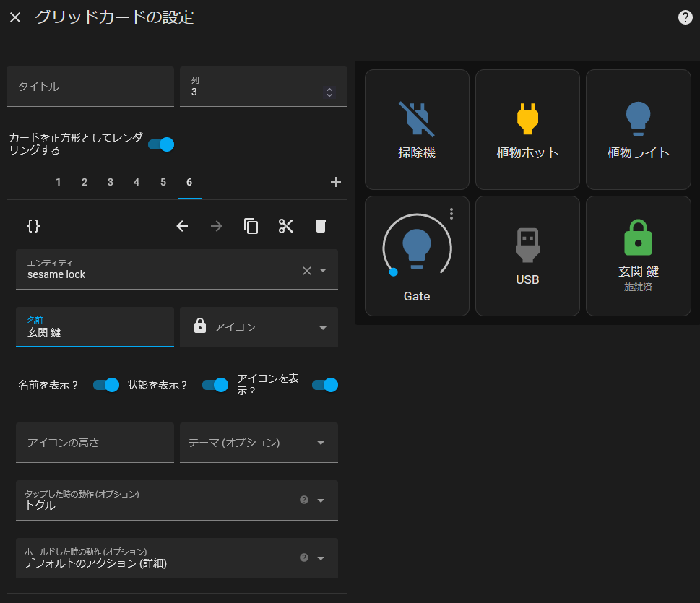700x603 pixels.
Task: Open the Gate card three-dot menu
Action: pyautogui.click(x=451, y=214)
